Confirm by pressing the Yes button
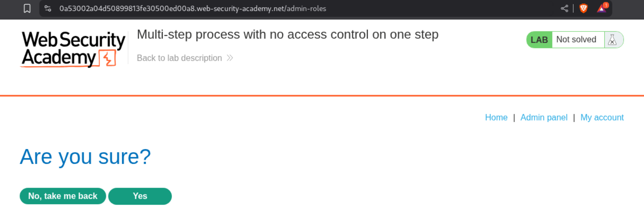This screenshot has height=217, width=644. tap(140, 196)
